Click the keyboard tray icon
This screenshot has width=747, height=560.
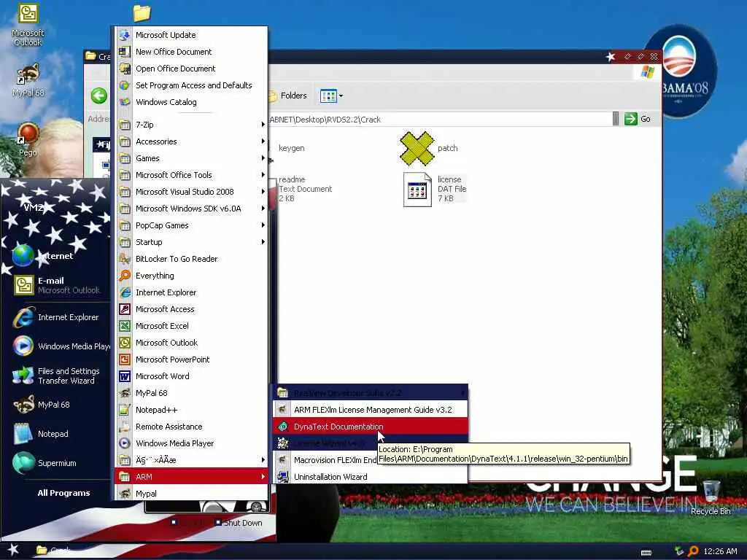[x=646, y=553]
